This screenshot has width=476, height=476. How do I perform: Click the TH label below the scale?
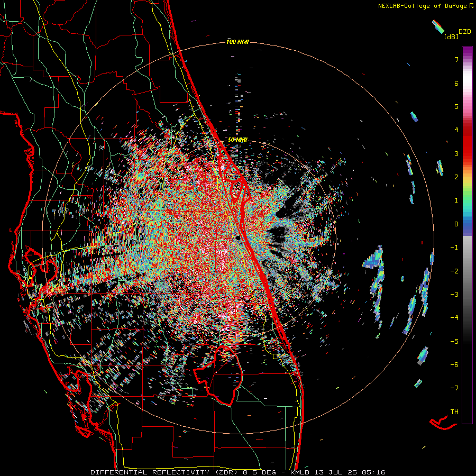tap(454, 411)
